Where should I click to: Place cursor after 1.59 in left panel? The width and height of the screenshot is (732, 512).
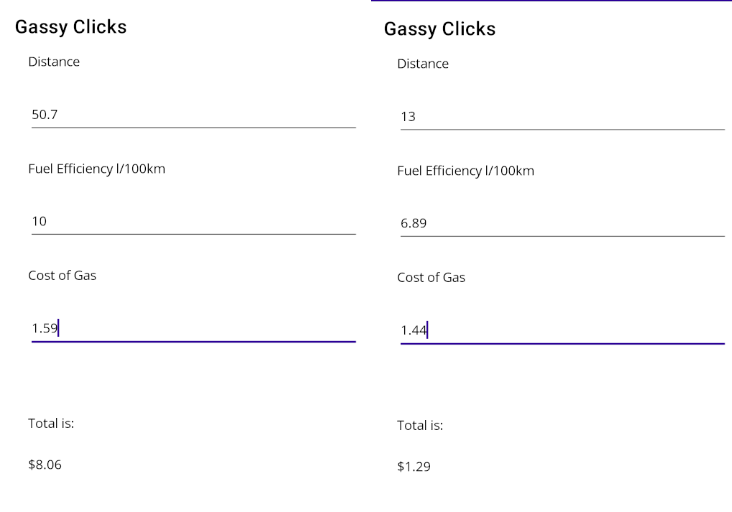(x=58, y=328)
